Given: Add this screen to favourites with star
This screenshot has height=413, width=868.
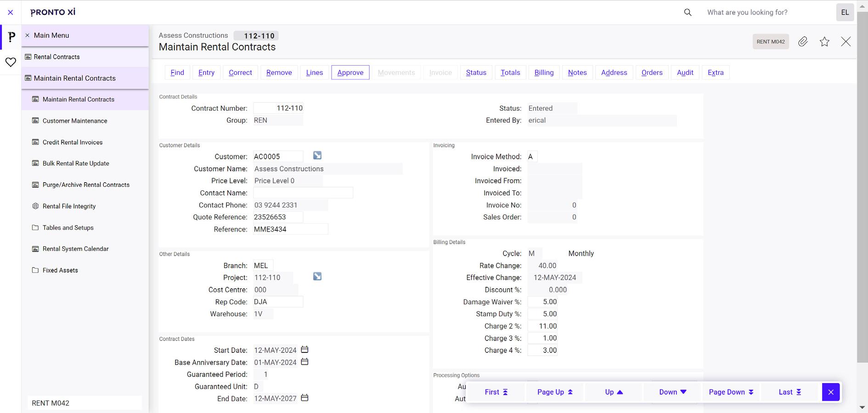Looking at the screenshot, I should click(x=824, y=42).
